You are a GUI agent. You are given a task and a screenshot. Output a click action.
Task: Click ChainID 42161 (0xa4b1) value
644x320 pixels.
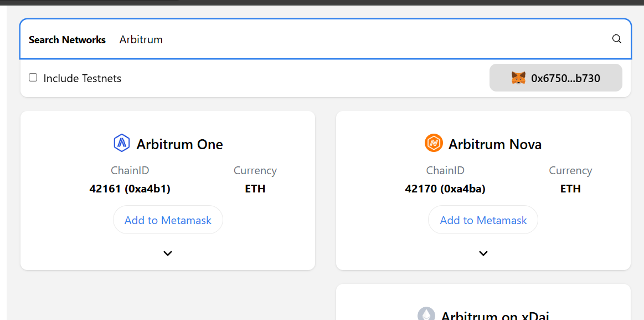[x=130, y=189]
